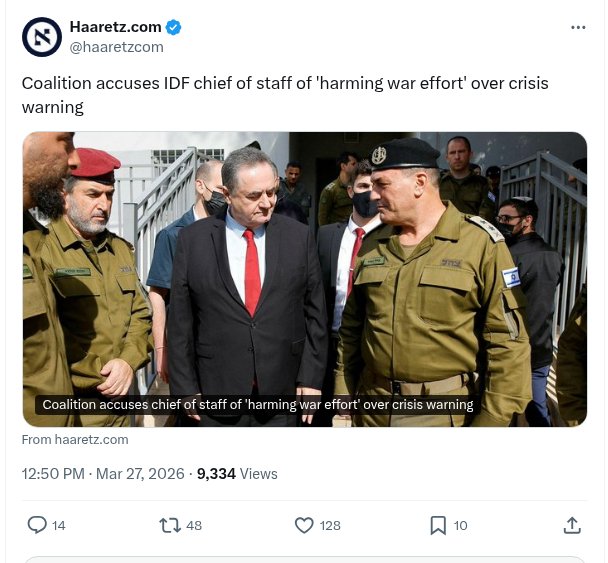Click the @haaretzcom handle
This screenshot has height=563, width=608.
coord(117,47)
